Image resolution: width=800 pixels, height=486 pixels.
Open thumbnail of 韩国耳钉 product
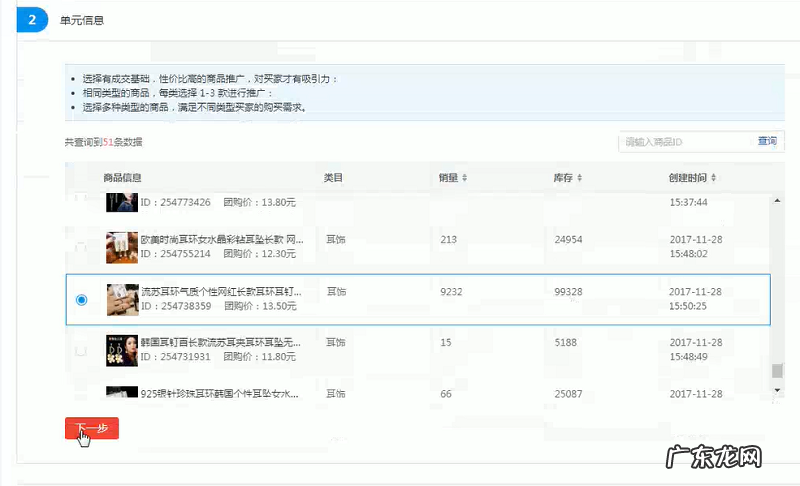point(121,349)
